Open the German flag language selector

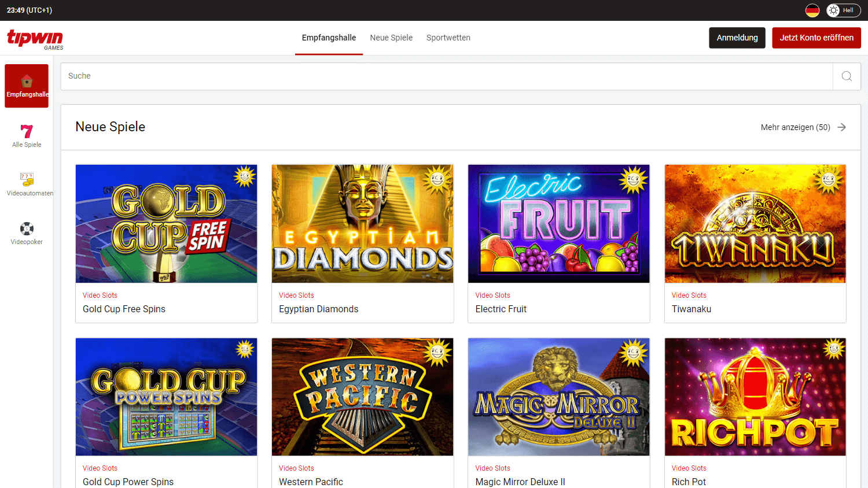[x=812, y=10]
